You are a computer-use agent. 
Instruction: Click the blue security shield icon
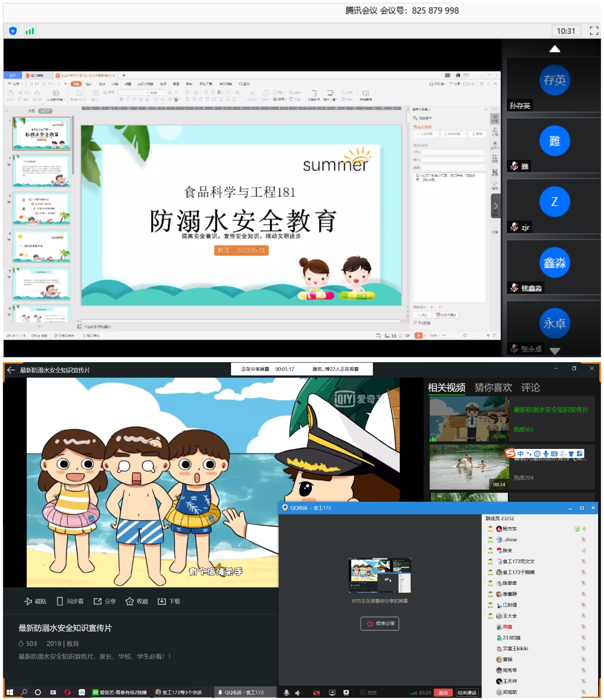(13, 31)
